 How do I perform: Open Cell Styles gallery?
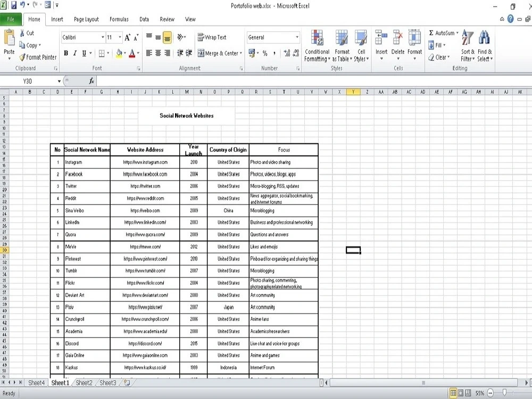point(361,46)
